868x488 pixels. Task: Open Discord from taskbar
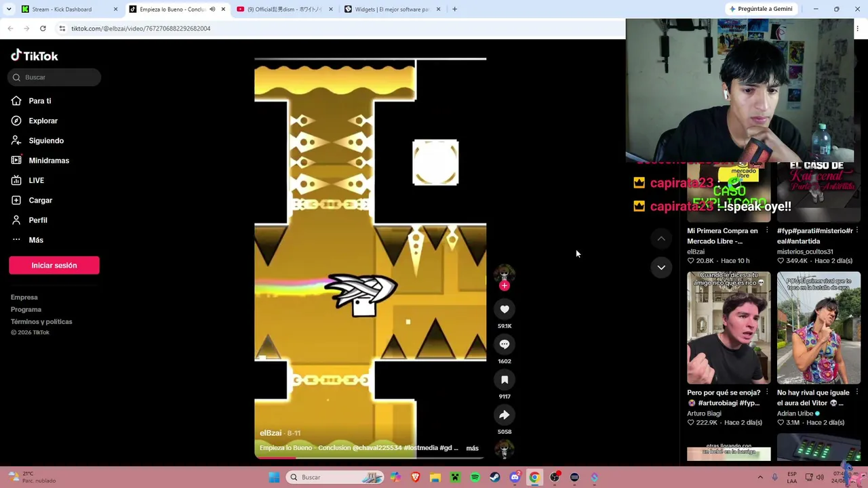point(515,477)
